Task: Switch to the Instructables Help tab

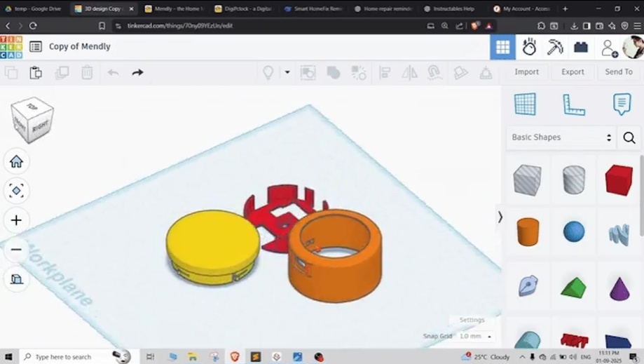Action: click(x=453, y=8)
